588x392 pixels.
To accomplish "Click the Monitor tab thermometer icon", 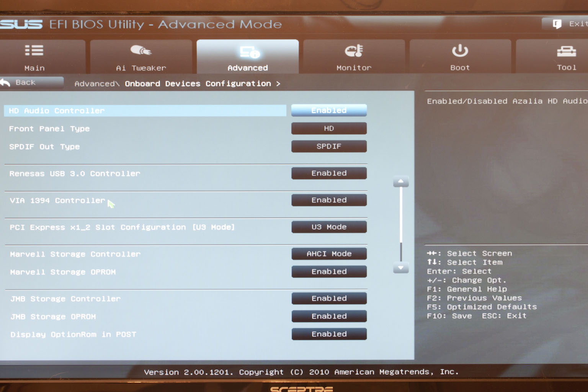I will click(354, 51).
